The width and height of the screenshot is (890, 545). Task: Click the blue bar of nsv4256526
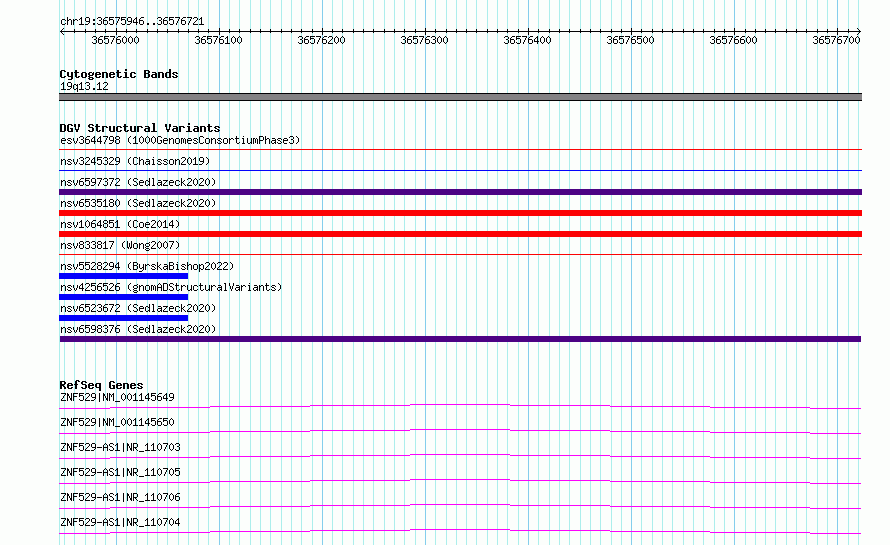coord(124,297)
